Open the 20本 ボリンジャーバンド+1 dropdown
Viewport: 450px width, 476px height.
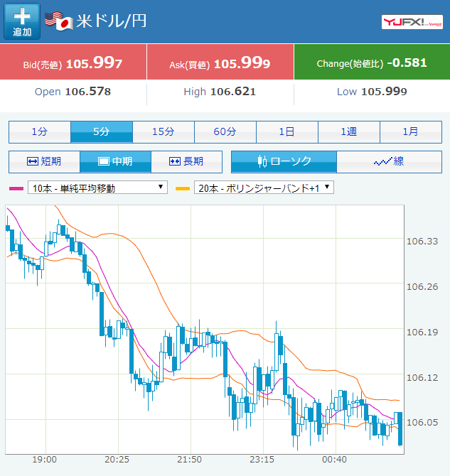click(x=264, y=188)
